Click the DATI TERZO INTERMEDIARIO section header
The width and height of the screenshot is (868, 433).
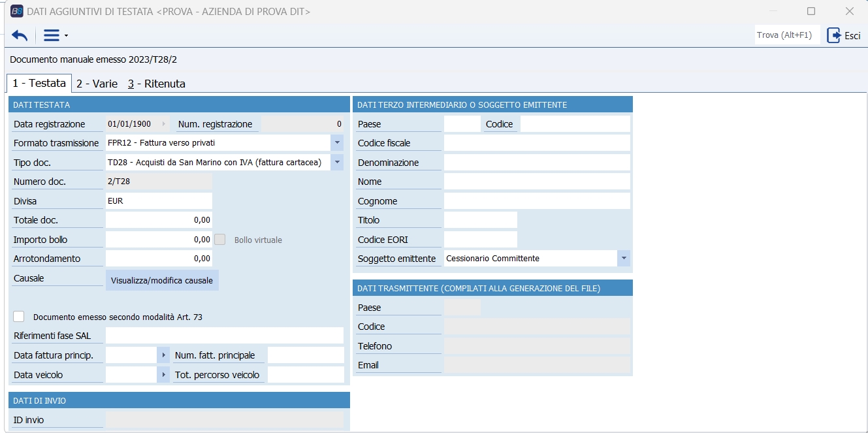(x=492, y=104)
